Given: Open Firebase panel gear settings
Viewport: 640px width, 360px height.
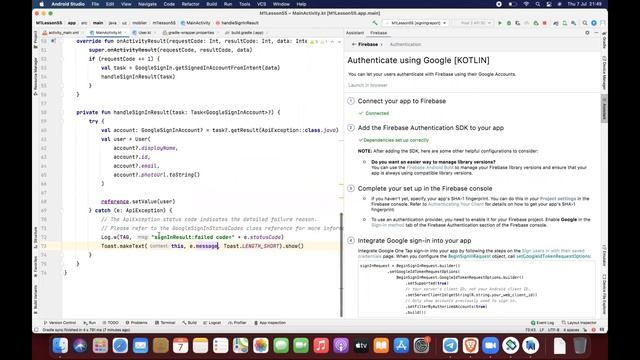Looking at the screenshot, I should [587, 33].
